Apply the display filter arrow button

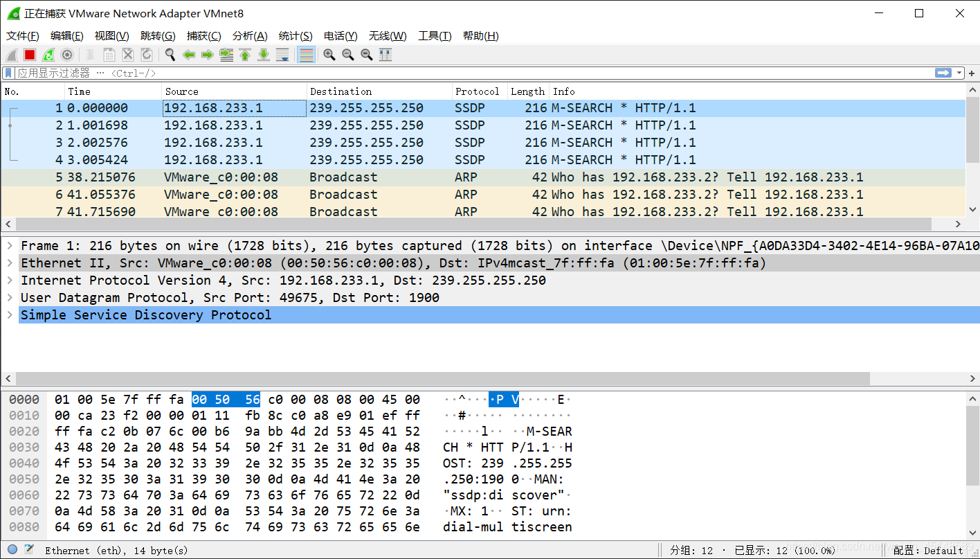tap(943, 73)
